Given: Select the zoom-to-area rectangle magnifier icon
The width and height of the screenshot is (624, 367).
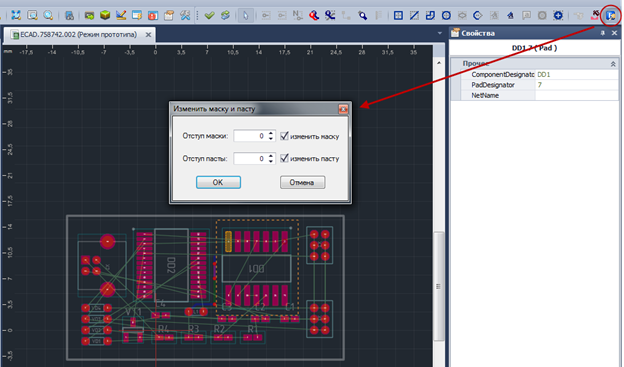Looking at the screenshot, I should tap(32, 15).
